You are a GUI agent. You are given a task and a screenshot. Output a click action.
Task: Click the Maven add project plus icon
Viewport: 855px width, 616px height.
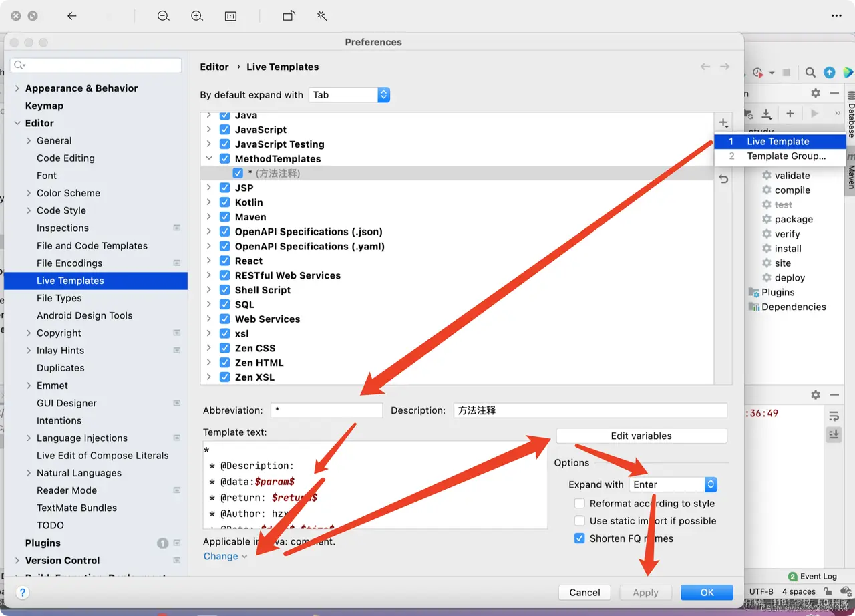pyautogui.click(x=790, y=114)
